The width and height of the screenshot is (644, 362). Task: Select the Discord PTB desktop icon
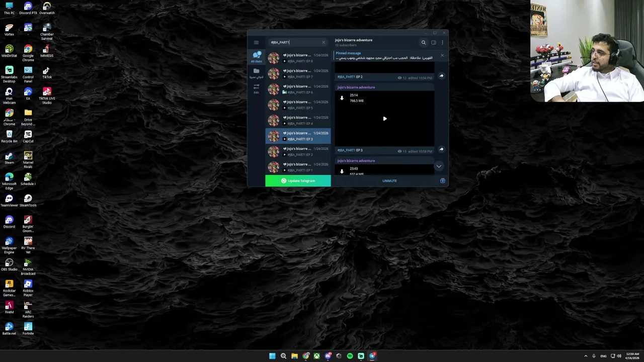click(x=28, y=9)
